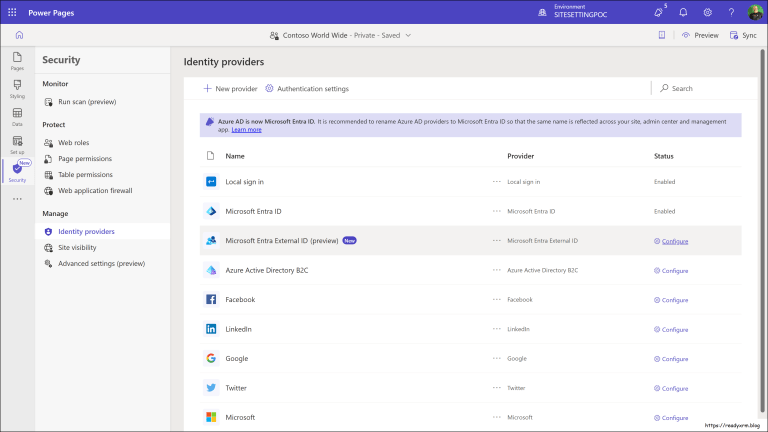Open more options for Twitter
This screenshot has width=768, height=432.
497,387
